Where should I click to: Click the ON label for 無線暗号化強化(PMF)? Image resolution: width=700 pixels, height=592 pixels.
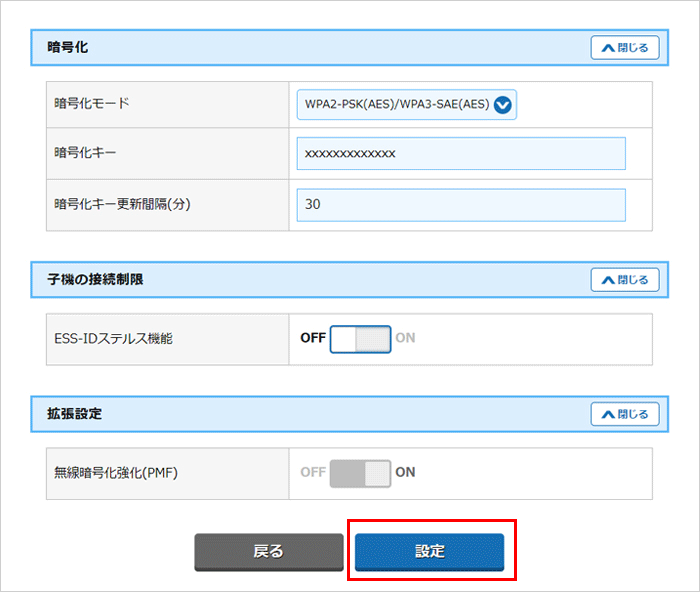point(405,472)
